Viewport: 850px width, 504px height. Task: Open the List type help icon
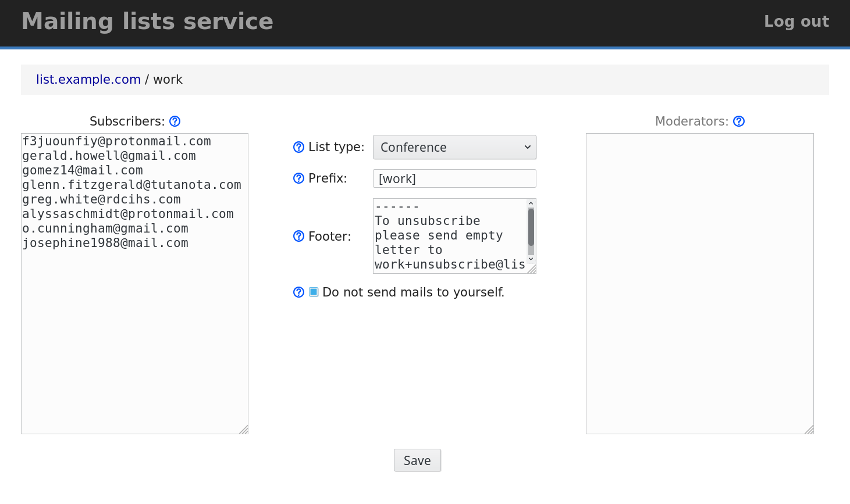coord(298,148)
